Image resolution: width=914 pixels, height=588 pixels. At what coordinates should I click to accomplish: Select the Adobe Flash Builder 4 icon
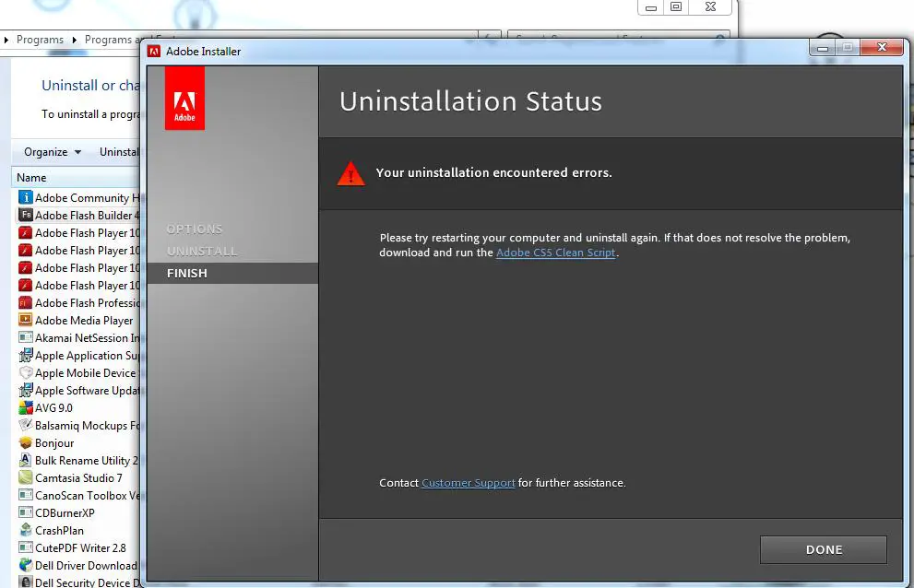[26, 216]
